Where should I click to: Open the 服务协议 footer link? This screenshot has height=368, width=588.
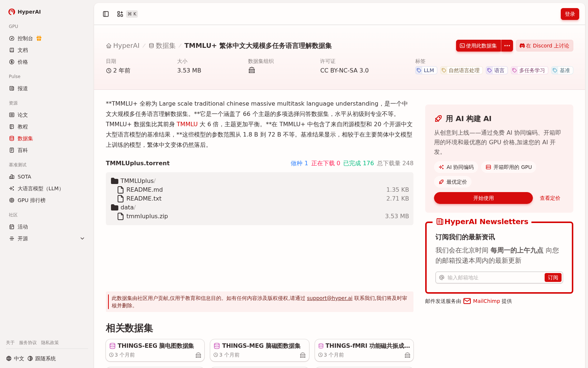click(28, 343)
